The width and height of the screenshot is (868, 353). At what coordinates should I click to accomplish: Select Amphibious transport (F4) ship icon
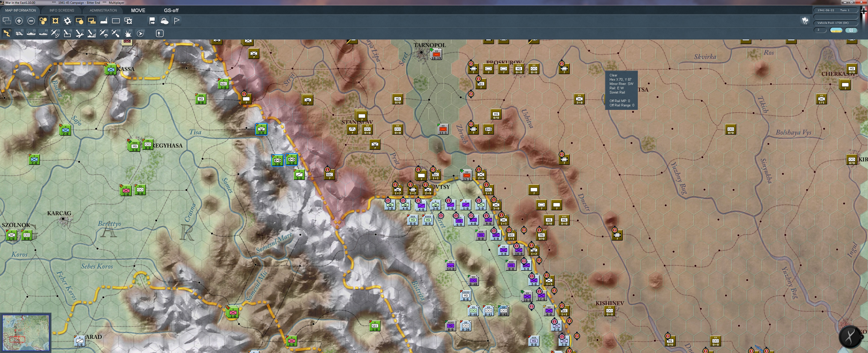pyautogui.click(x=43, y=33)
